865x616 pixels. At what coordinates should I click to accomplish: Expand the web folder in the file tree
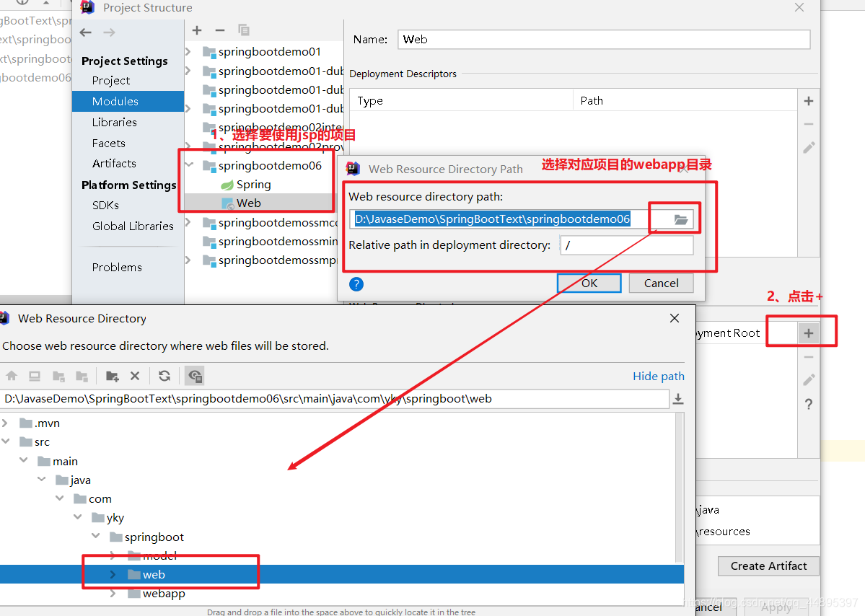pyautogui.click(x=113, y=575)
